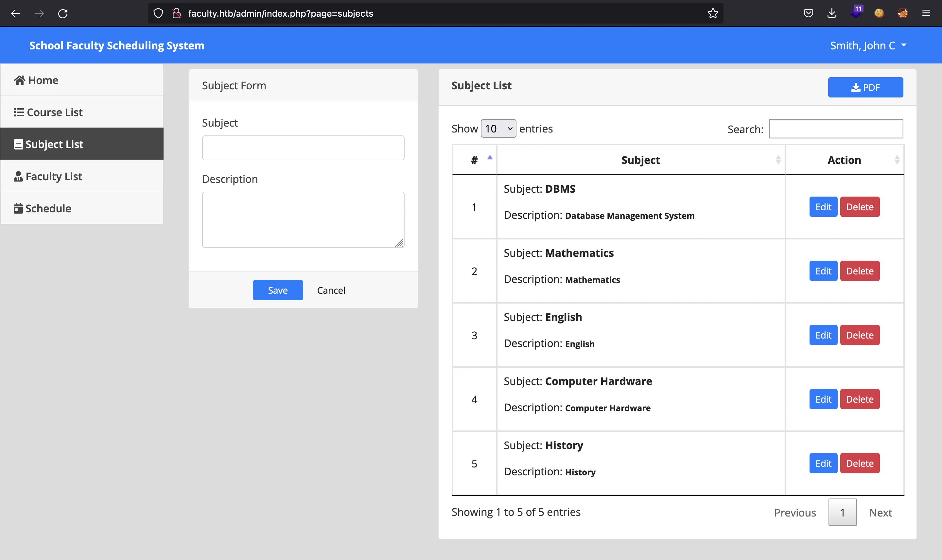Click the browser forward arrow
942x560 pixels.
[x=39, y=14]
